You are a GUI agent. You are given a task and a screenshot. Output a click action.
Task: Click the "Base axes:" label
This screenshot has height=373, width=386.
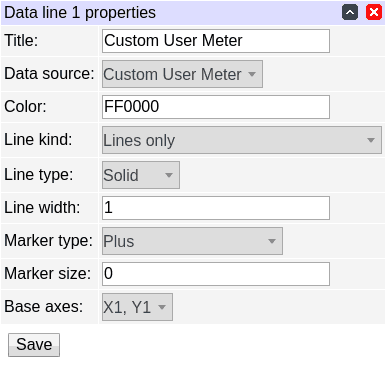click(44, 307)
